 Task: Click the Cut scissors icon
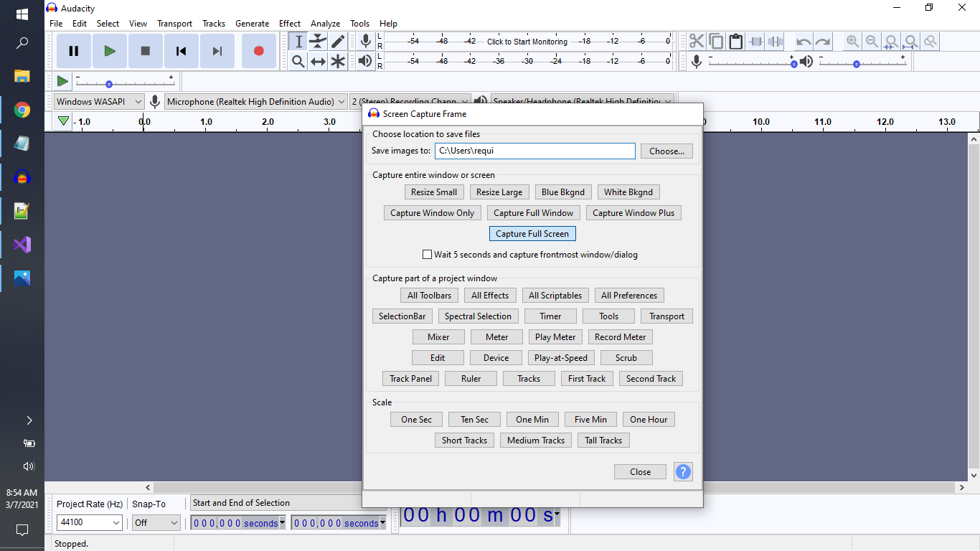coord(697,42)
